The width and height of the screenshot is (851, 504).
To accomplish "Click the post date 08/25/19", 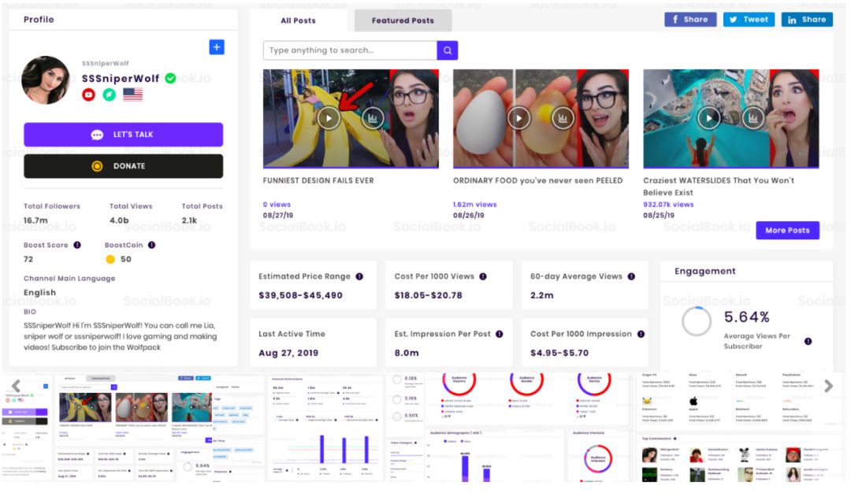I will [658, 215].
